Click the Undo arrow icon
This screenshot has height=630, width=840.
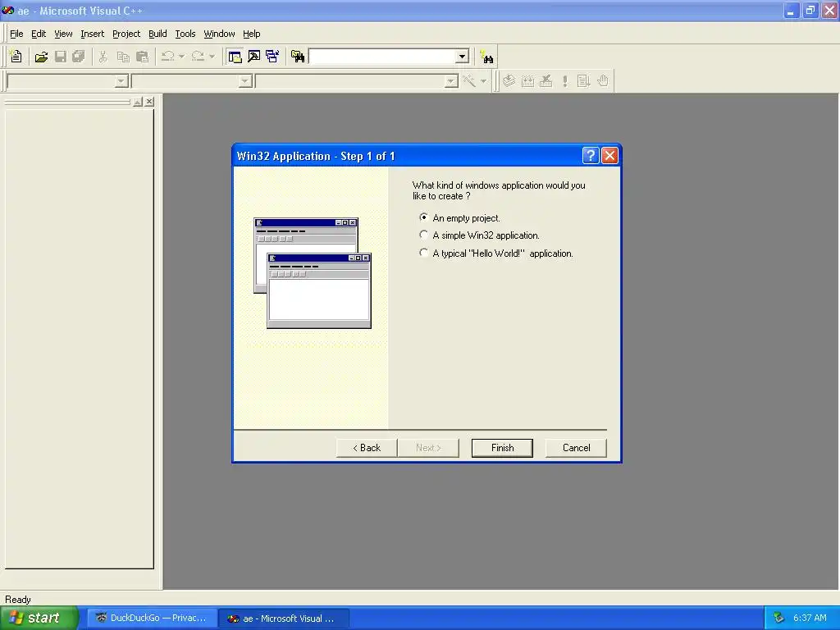167,57
